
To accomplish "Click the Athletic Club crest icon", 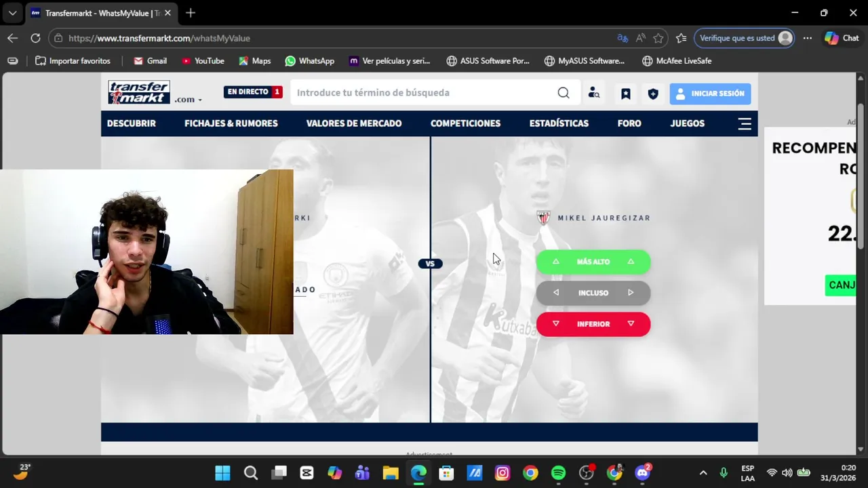I will pos(543,218).
